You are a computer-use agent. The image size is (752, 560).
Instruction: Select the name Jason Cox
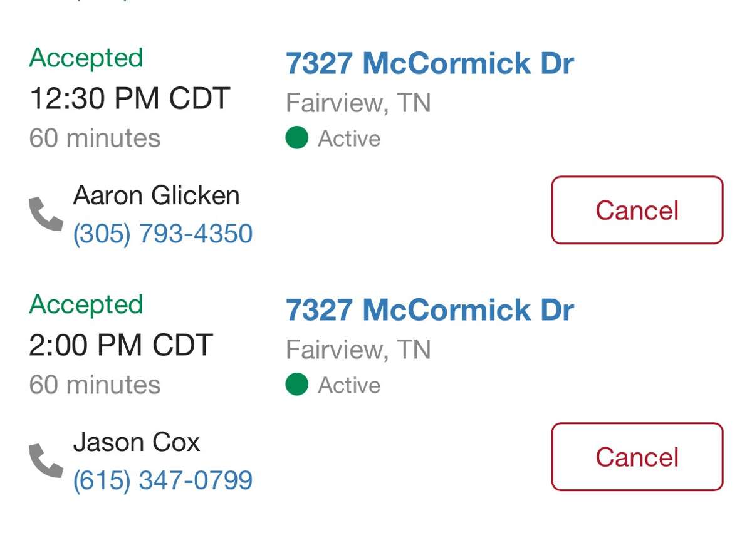click(137, 442)
